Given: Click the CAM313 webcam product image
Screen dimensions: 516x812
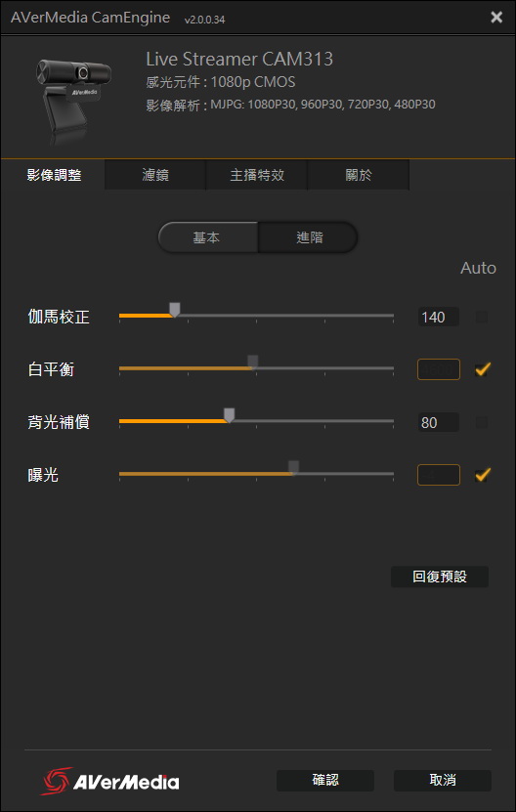Looking at the screenshot, I should (73, 100).
